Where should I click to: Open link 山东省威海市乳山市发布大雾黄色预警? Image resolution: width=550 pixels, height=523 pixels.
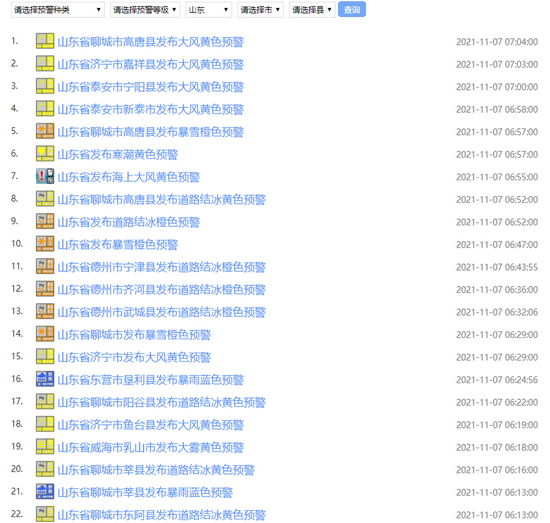click(150, 448)
